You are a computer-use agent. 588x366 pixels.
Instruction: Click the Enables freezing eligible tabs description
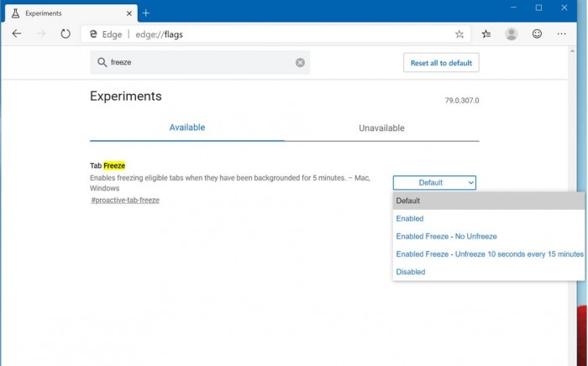(x=230, y=183)
